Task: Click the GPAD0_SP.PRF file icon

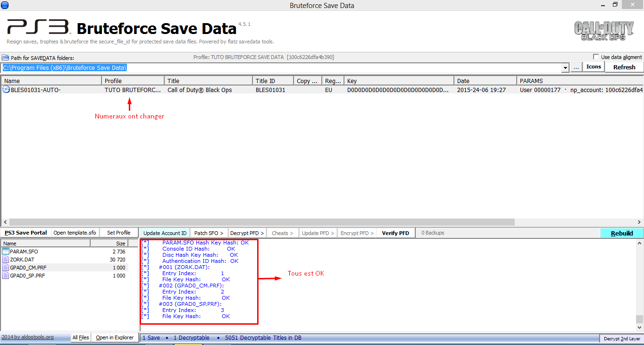Action: (6, 276)
